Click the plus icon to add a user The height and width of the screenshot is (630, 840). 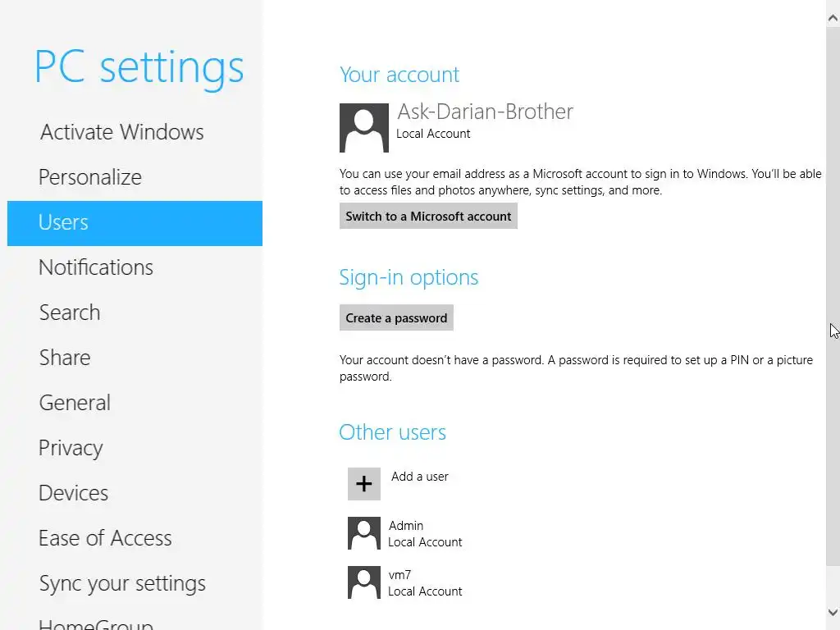[x=363, y=484]
